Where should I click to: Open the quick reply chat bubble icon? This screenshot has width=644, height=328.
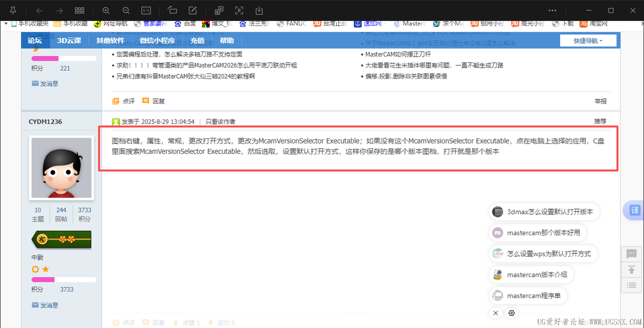631,254
